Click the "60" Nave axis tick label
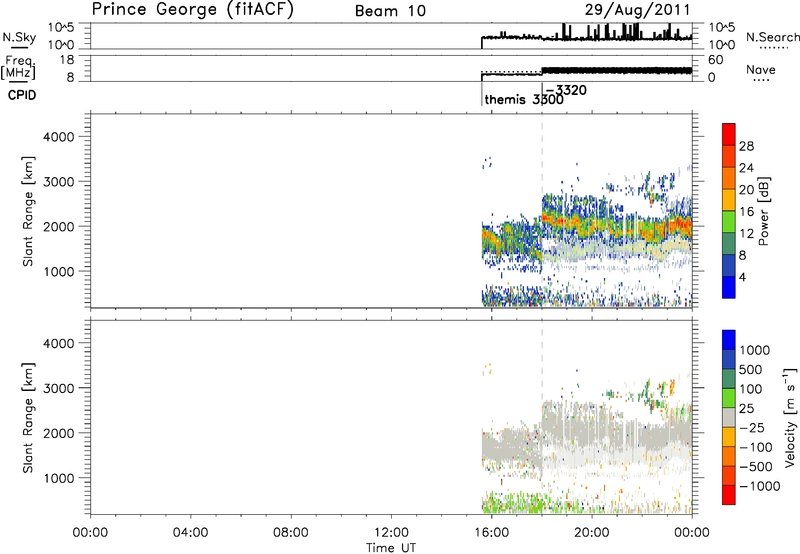The image size is (800, 554). pos(715,60)
